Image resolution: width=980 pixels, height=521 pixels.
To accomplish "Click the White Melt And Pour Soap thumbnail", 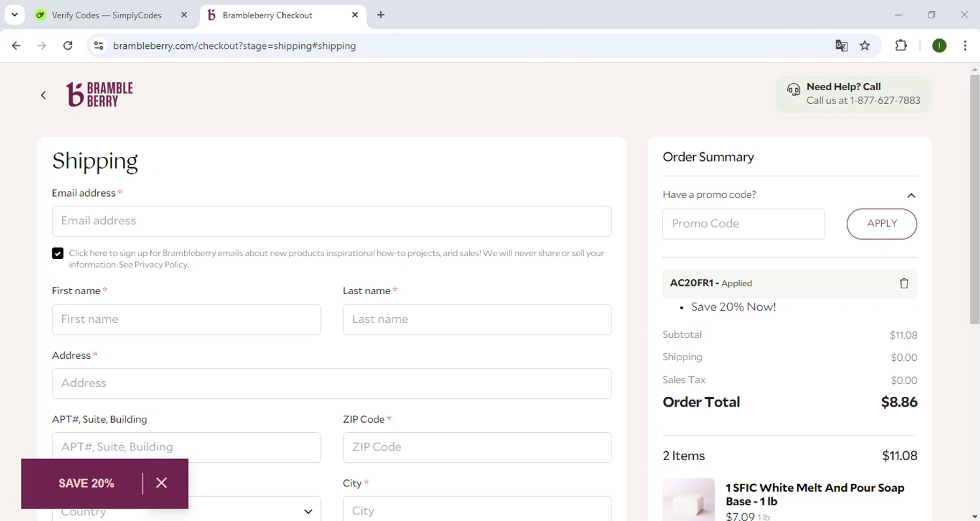I will click(689, 499).
